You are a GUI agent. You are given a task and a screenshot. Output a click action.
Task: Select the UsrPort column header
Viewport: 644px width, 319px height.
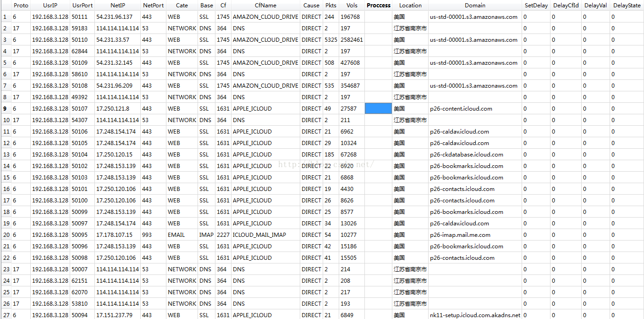(x=82, y=6)
